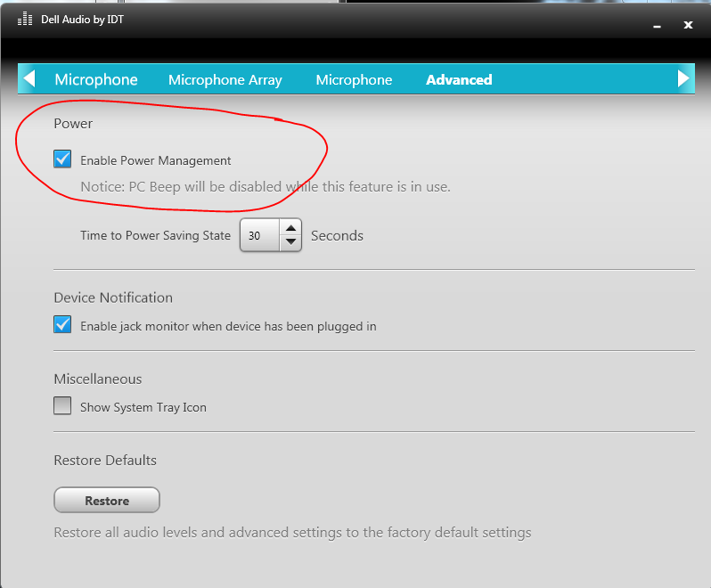Click the factory default settings description text
The height and width of the screenshot is (588, 711).
click(292, 533)
